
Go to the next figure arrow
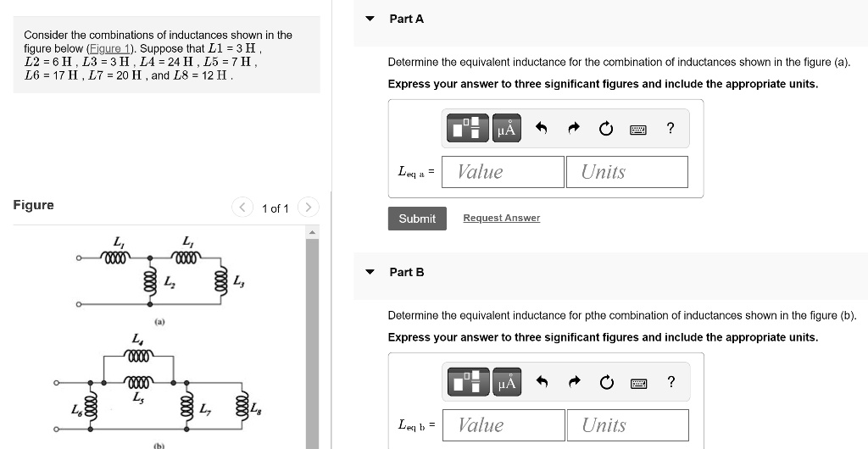(x=309, y=208)
